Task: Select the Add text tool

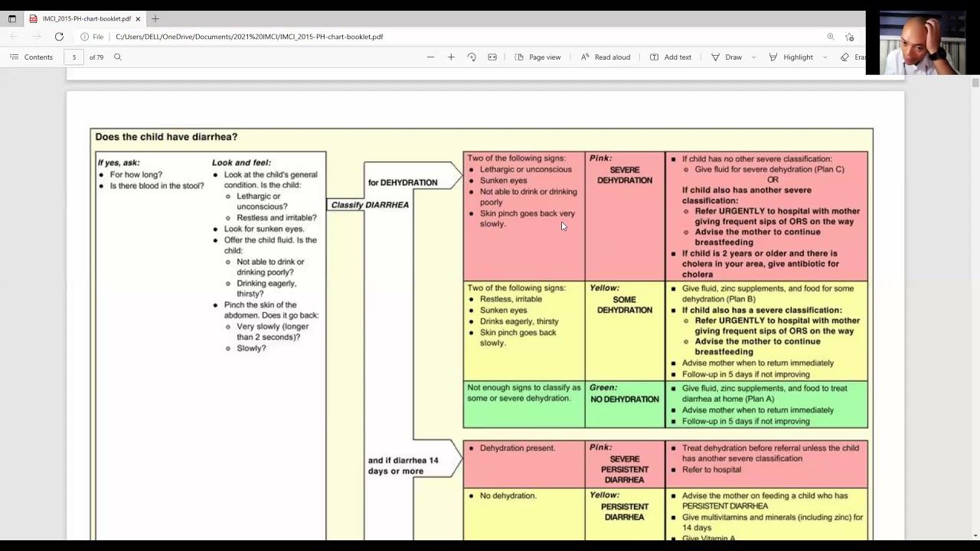Action: click(671, 57)
